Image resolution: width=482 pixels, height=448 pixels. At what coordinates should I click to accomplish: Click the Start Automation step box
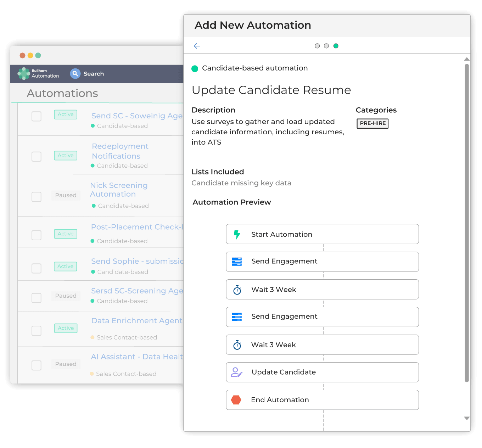click(323, 234)
